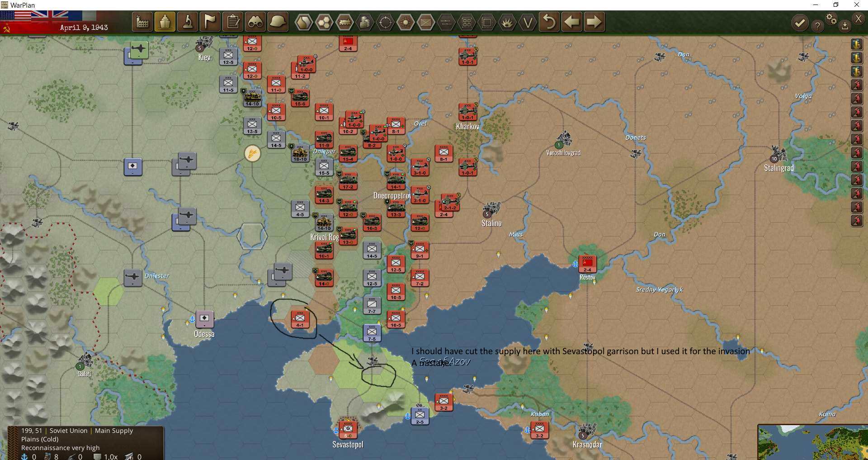The width and height of the screenshot is (868, 460).
Task: Click the golden wheat resource marker
Action: (252, 153)
